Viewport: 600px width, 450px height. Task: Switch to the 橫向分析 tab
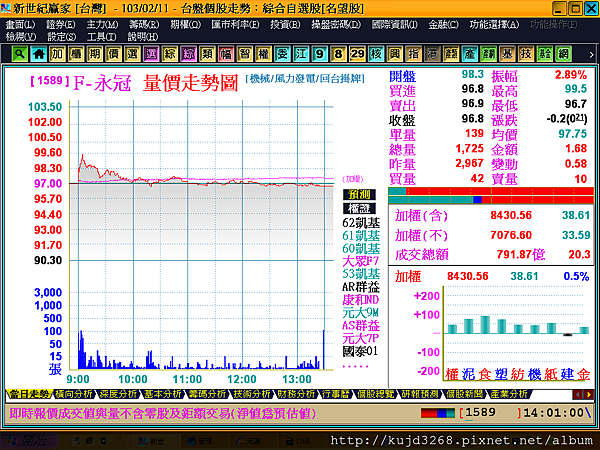click(73, 394)
